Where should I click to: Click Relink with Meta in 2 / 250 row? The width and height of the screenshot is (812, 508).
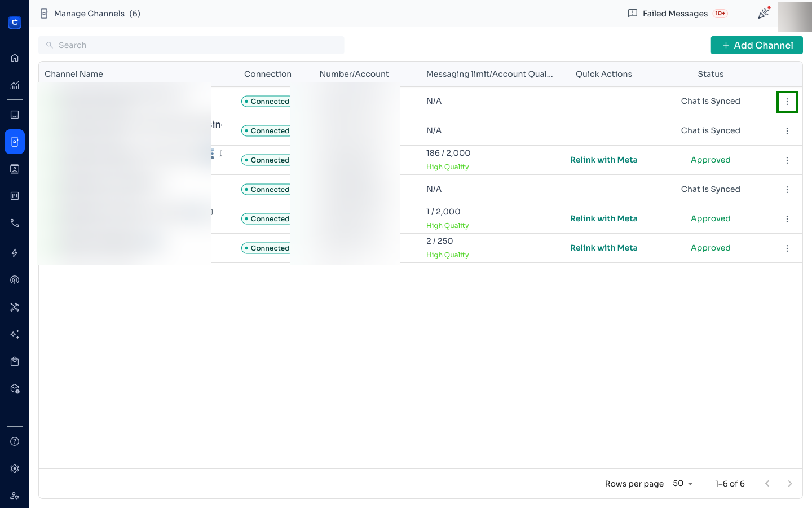pos(603,248)
